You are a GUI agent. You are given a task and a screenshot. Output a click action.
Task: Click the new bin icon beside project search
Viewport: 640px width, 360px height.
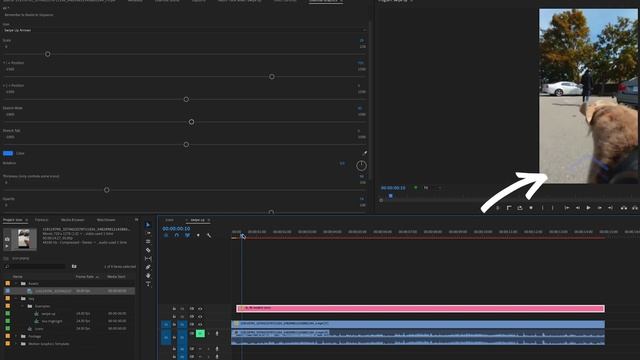coord(74,267)
